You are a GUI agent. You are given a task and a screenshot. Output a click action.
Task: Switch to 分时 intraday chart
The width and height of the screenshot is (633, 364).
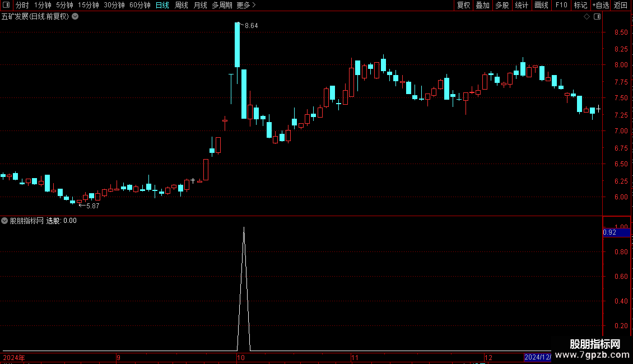coord(22,5)
